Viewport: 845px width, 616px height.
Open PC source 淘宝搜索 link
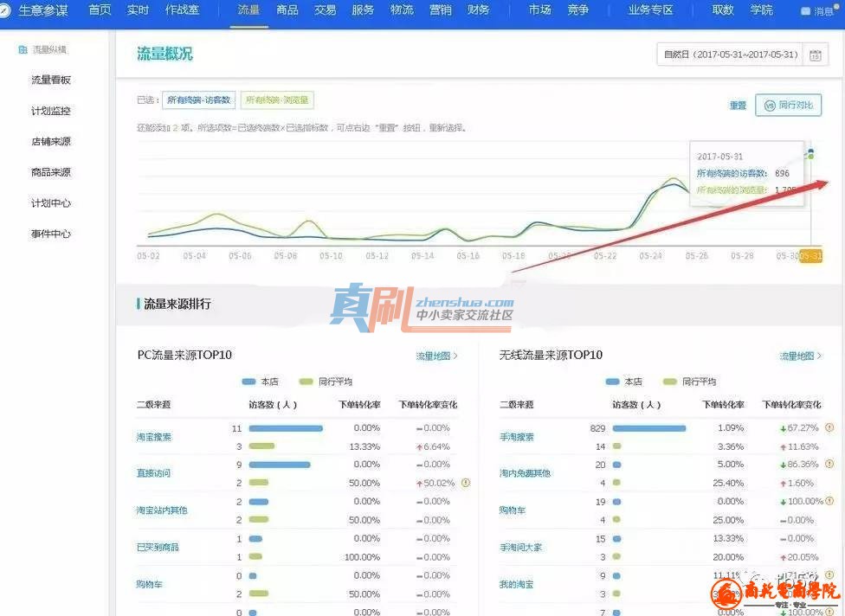[x=153, y=437]
